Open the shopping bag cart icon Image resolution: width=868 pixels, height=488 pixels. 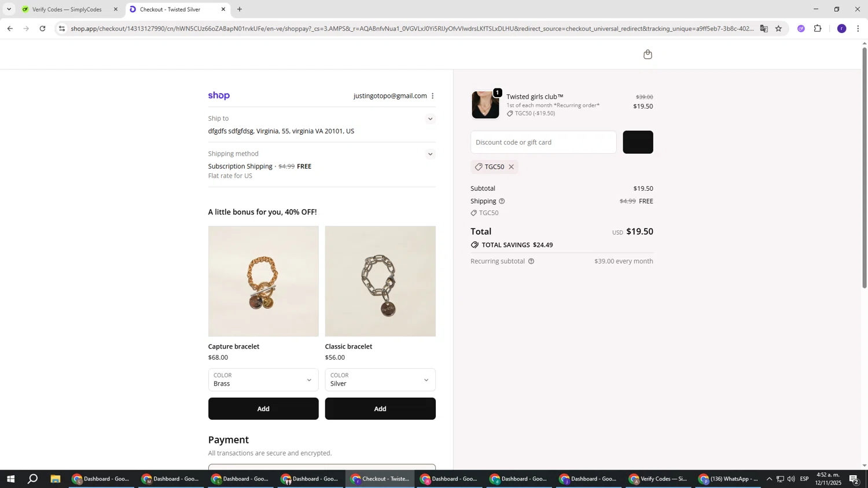click(x=648, y=54)
